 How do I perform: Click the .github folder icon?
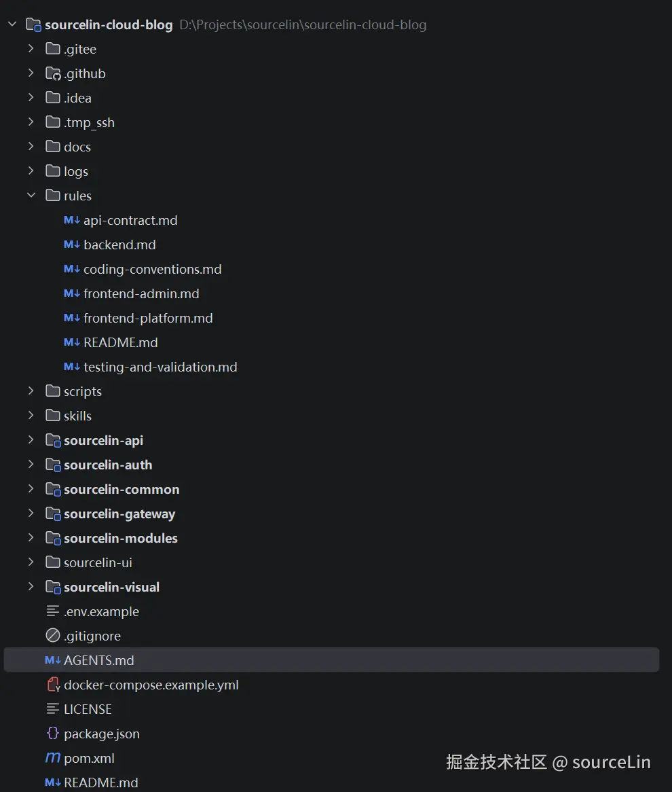pyautogui.click(x=53, y=74)
